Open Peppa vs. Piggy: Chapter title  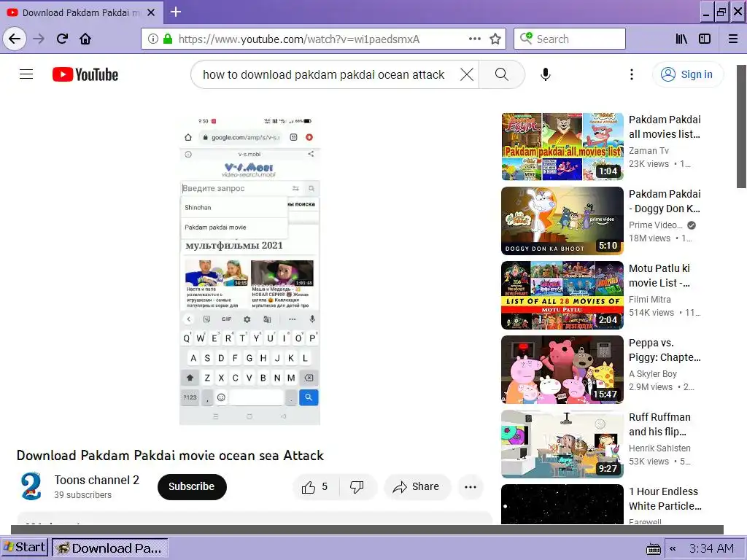[665, 349]
